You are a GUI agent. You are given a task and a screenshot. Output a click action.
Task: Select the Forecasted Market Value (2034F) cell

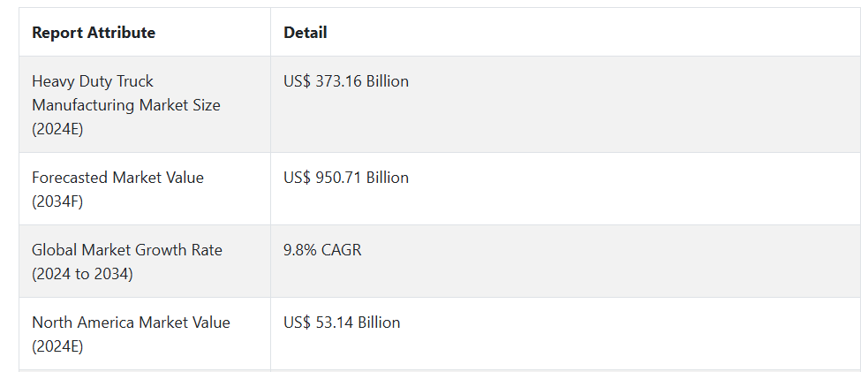point(145,189)
